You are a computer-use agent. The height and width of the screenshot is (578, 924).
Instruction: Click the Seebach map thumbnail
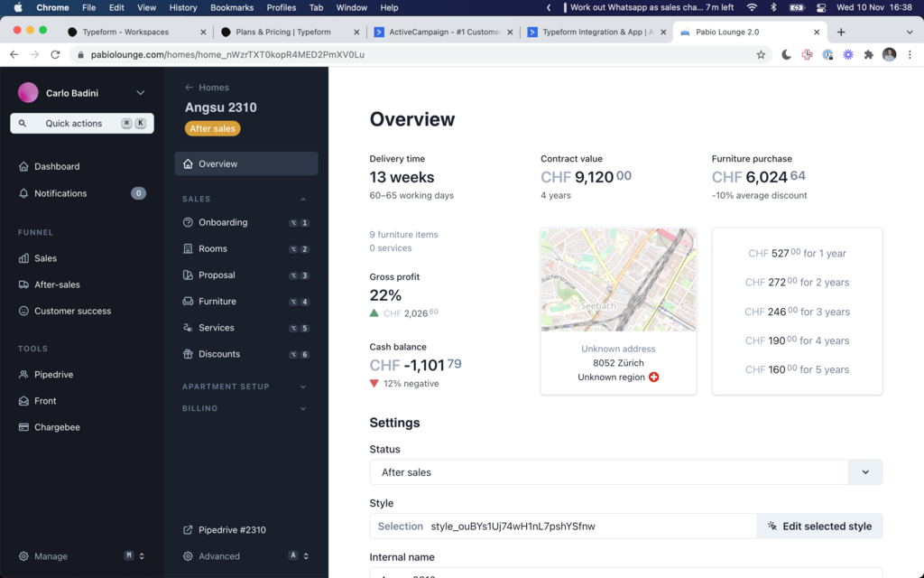pos(618,280)
